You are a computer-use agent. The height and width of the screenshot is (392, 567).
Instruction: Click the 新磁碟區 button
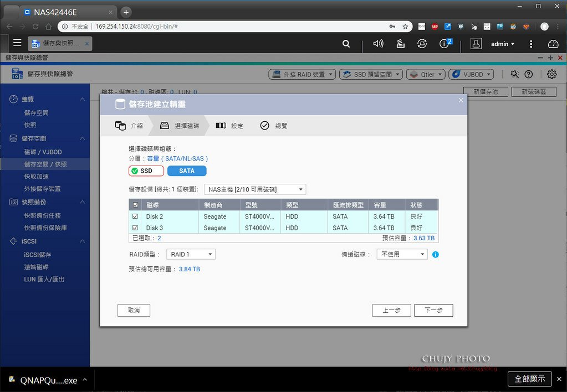(x=534, y=92)
